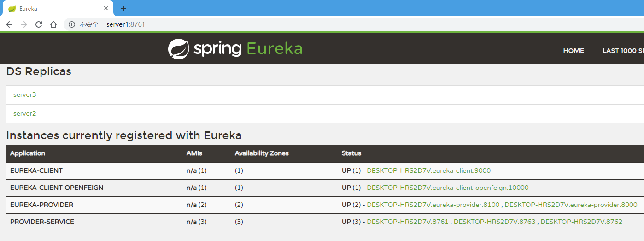Select the Eureka browser tab

[58, 8]
